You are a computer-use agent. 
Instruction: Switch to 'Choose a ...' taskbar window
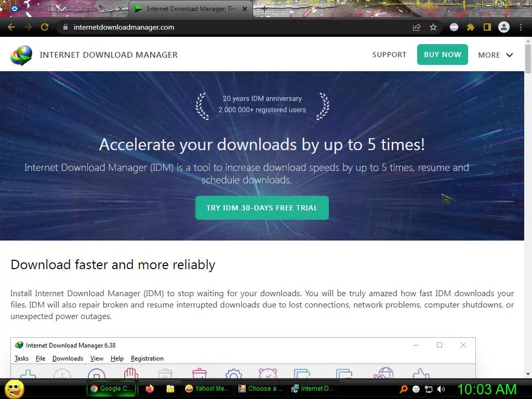pyautogui.click(x=260, y=389)
